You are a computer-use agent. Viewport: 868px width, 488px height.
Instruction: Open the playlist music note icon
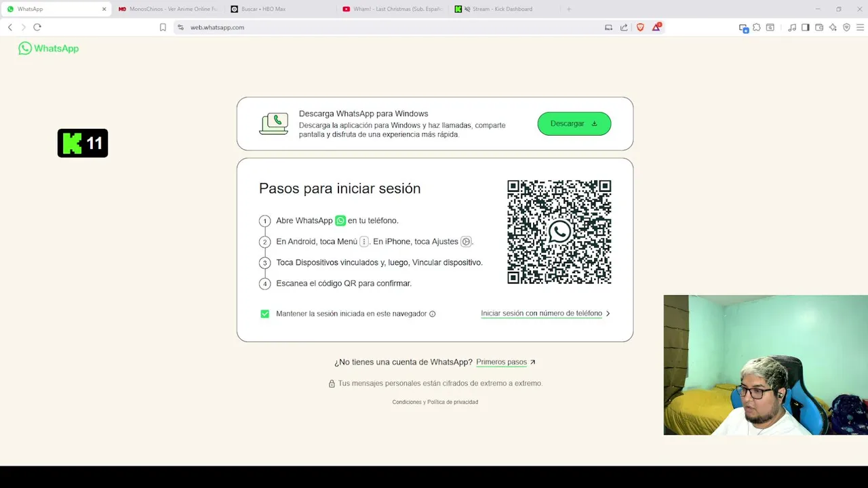coord(792,27)
